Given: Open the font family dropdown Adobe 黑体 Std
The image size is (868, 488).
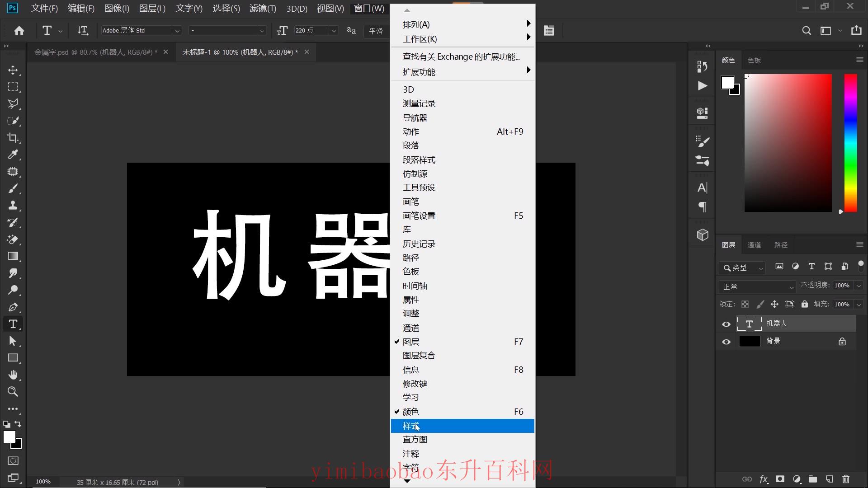Looking at the screenshot, I should click(x=177, y=31).
